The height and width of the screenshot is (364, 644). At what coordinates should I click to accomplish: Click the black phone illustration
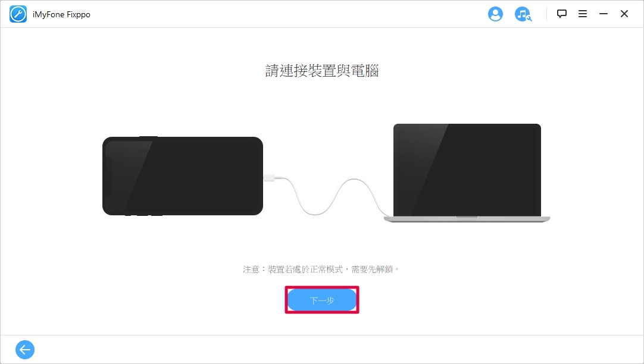(182, 176)
